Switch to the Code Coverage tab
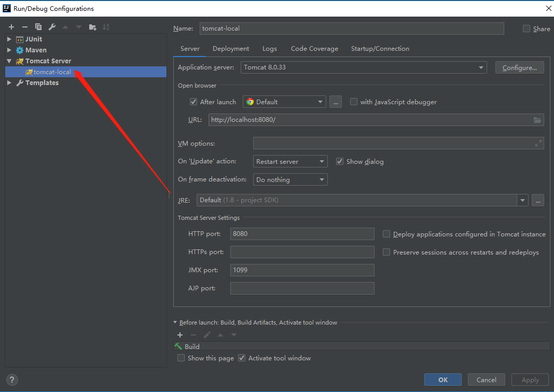 [x=314, y=49]
